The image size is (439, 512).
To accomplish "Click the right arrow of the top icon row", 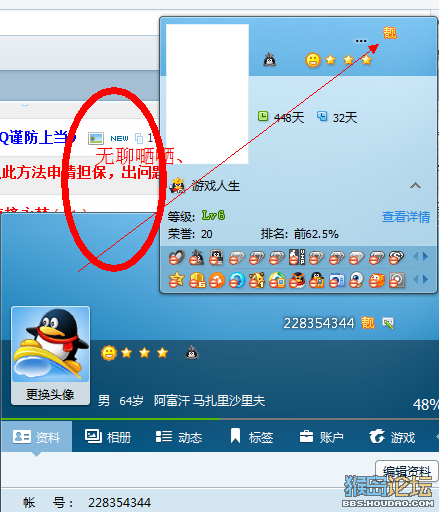I will tap(425, 256).
